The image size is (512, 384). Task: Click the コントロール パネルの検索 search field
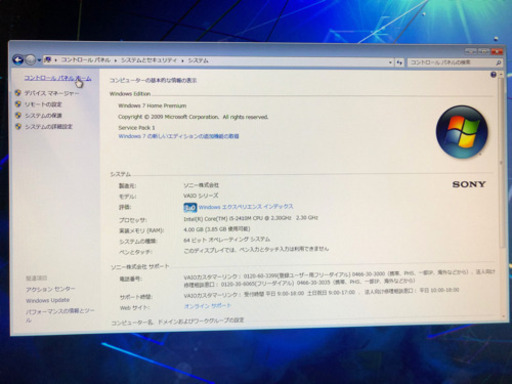452,62
